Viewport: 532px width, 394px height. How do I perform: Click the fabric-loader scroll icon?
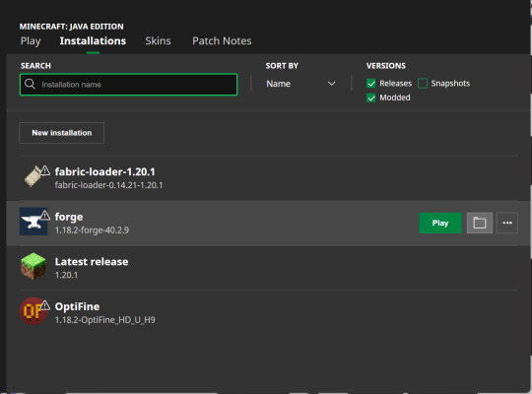(x=33, y=176)
